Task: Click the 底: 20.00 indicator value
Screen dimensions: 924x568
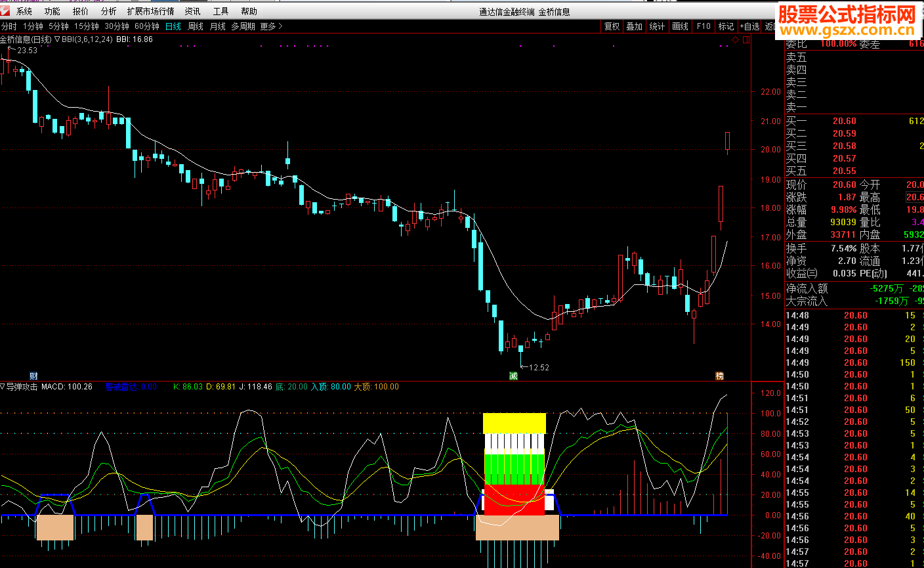Action: click(291, 387)
